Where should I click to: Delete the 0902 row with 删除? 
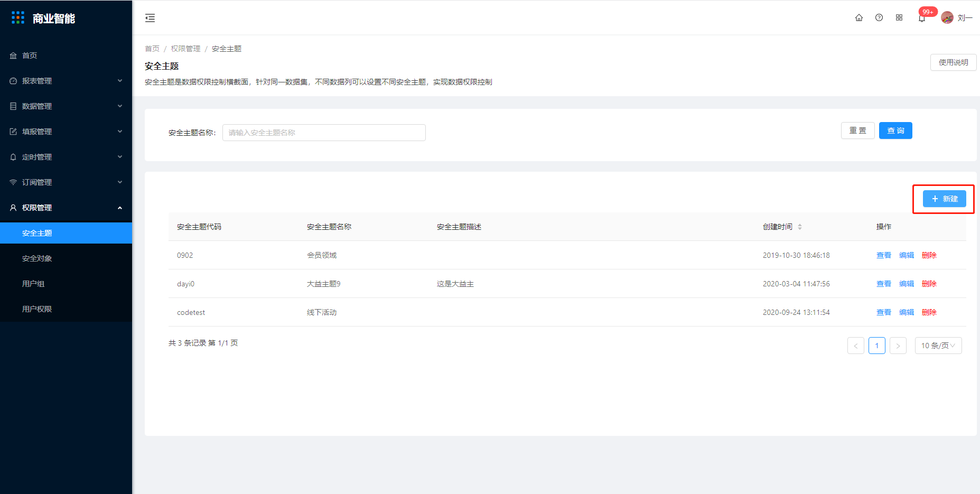[929, 255]
